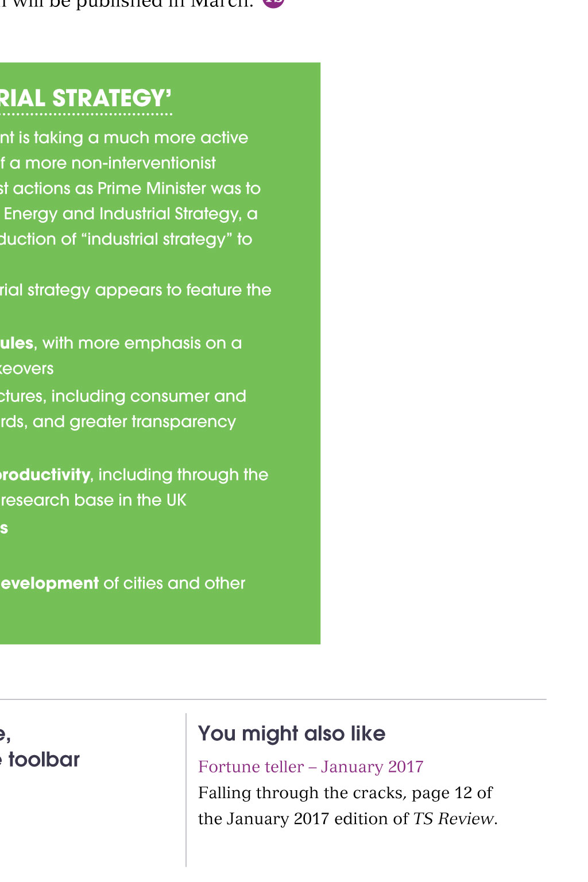Click 'research base in the UK' line
588x882 pixels.
93,500
